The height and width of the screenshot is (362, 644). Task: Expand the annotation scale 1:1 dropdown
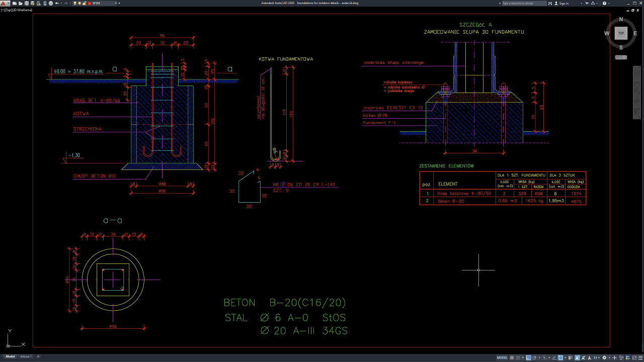(597, 358)
